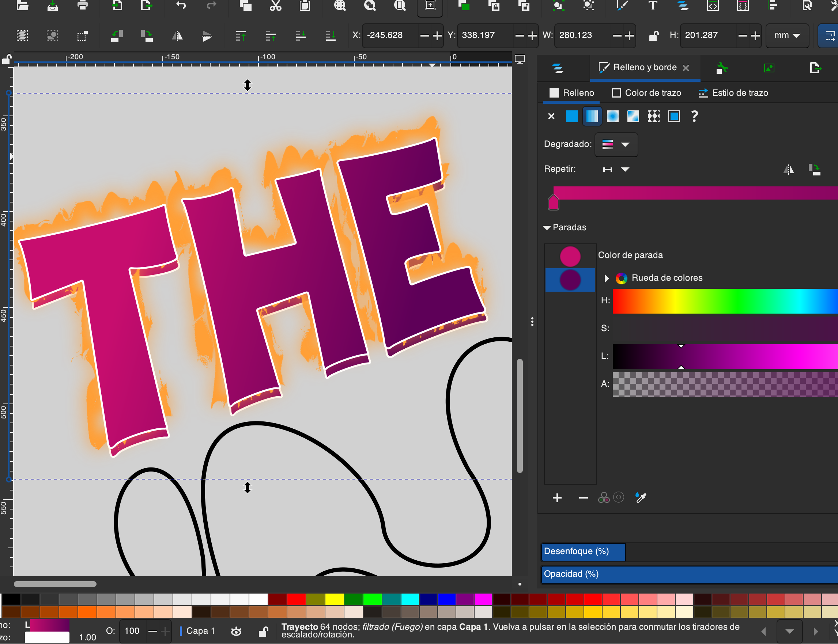Viewport: 838px width, 644px height.
Task: Collapse the Paradas section
Action: 547,228
